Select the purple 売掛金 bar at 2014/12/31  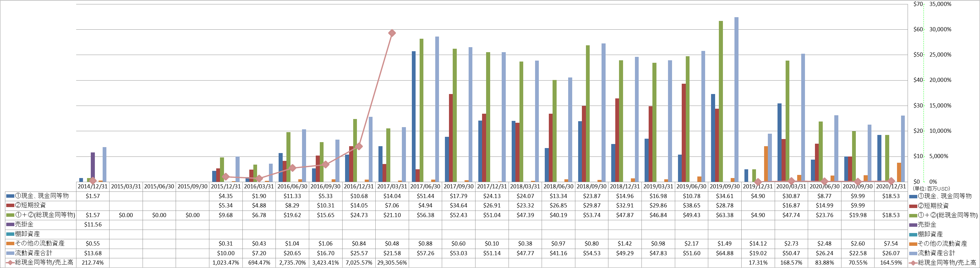93,167
